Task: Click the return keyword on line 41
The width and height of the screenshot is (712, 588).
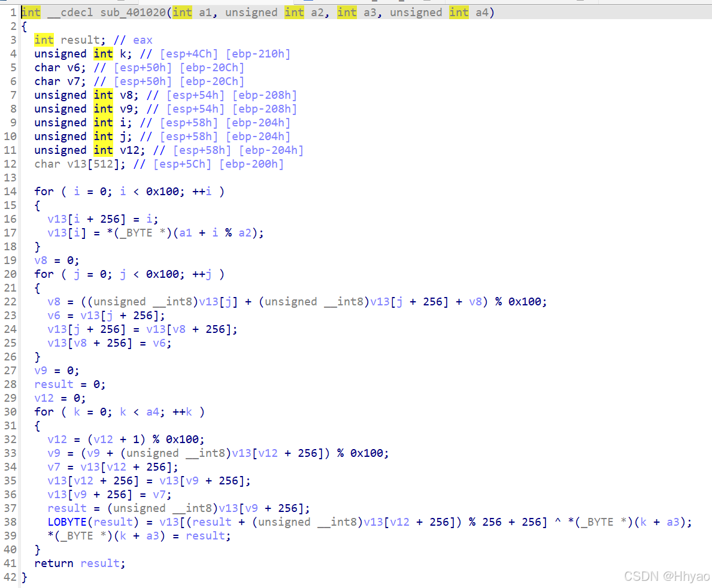Action: 54,563
